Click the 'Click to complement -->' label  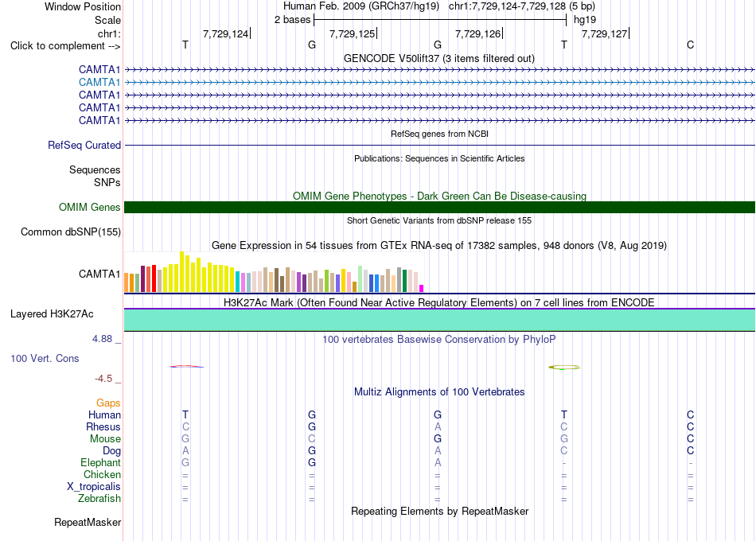pos(65,46)
